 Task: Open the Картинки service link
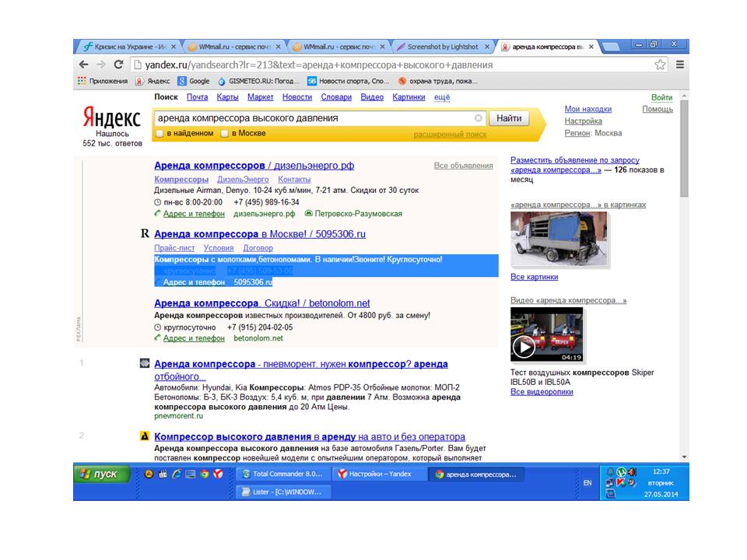click(x=409, y=97)
